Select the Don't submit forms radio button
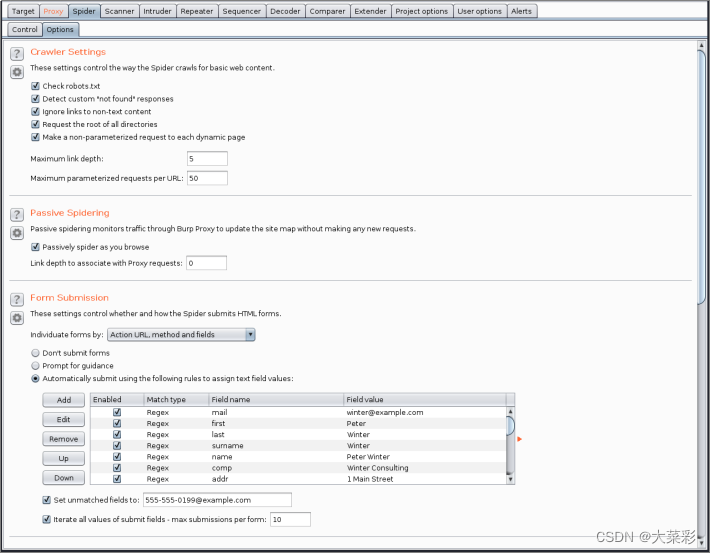This screenshot has height=554, width=711. pos(36,353)
